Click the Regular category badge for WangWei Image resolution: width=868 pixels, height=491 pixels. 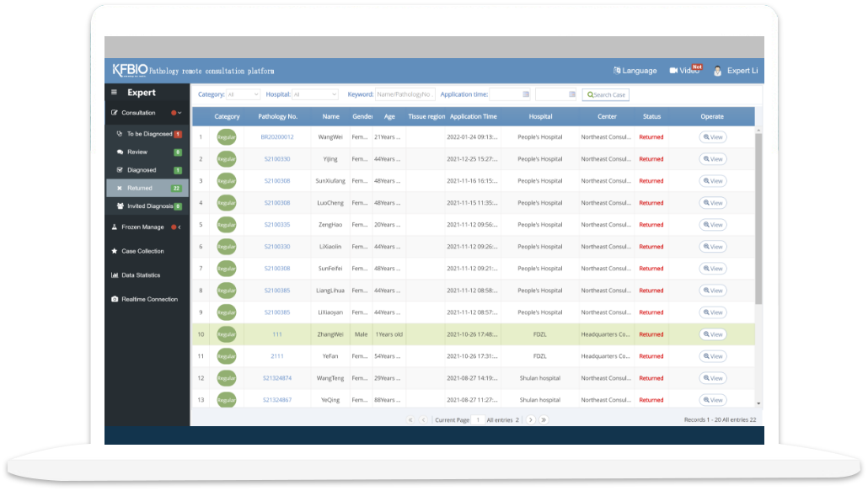click(x=227, y=137)
